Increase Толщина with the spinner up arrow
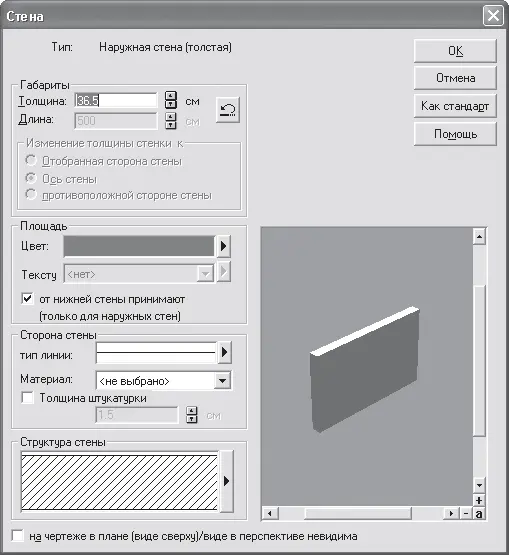The height and width of the screenshot is (555, 509). [x=171, y=96]
